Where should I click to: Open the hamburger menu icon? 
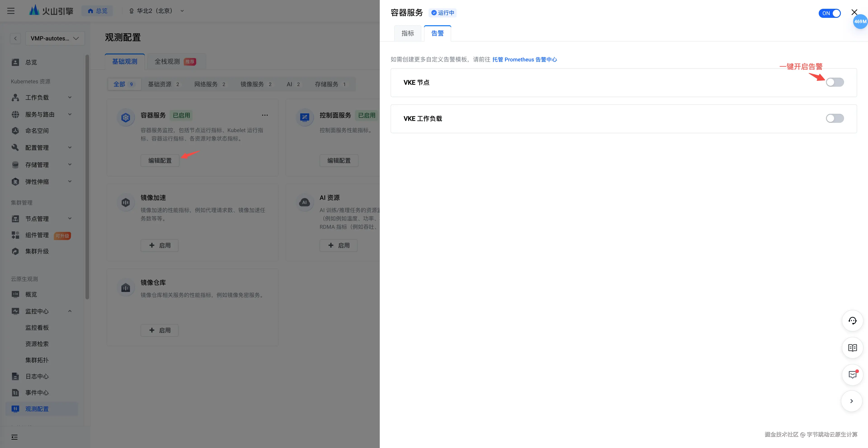(x=11, y=11)
